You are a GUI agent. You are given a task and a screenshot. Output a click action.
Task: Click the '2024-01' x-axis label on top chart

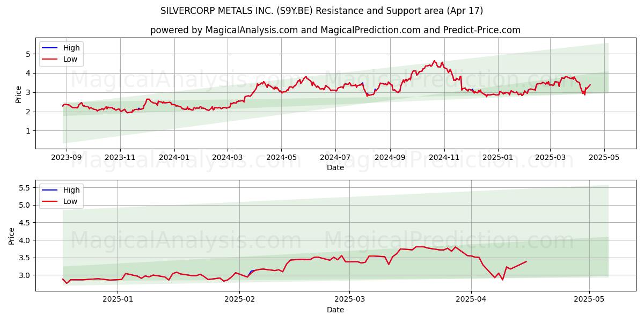point(174,158)
